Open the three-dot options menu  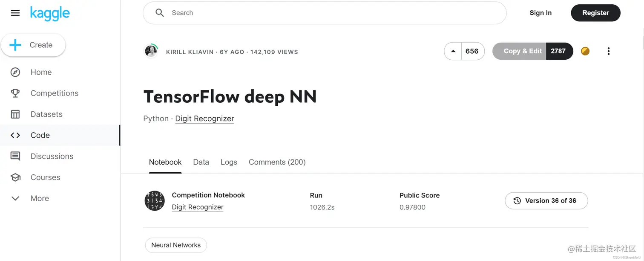tap(608, 51)
